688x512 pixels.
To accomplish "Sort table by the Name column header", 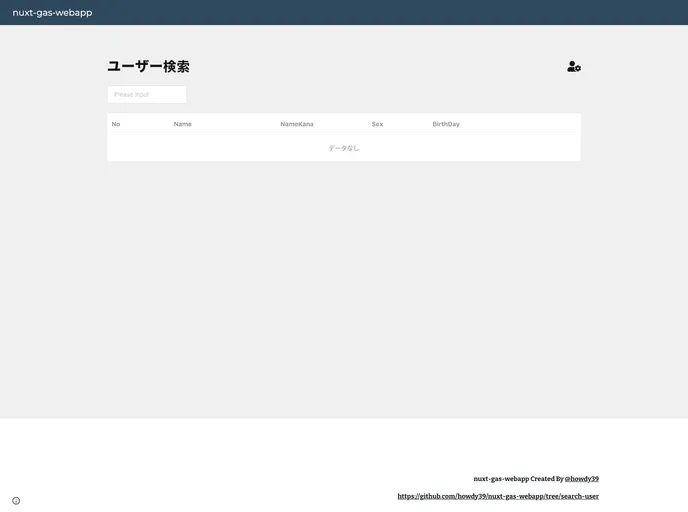I will pyautogui.click(x=182, y=124).
